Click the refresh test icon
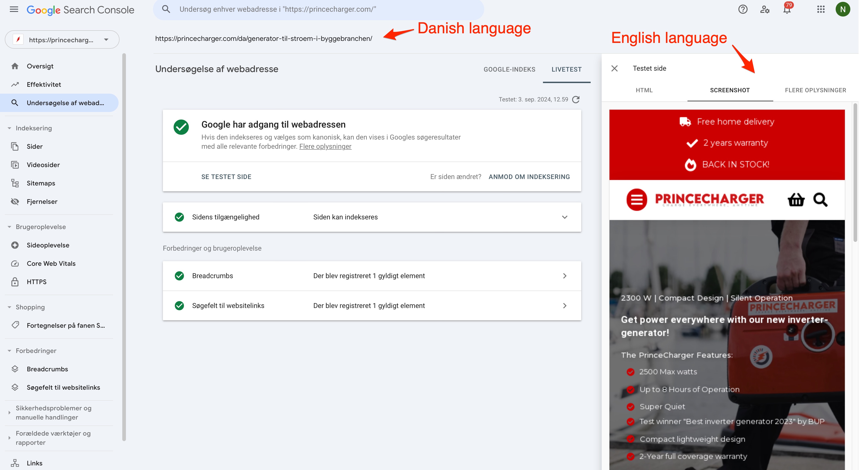This screenshot has width=868, height=470. pos(576,99)
